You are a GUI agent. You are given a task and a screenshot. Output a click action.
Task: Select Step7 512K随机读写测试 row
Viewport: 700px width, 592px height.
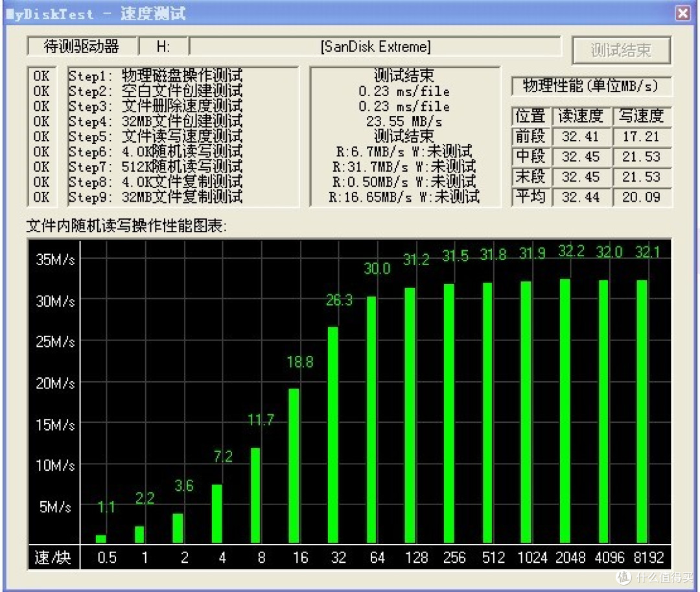(156, 167)
